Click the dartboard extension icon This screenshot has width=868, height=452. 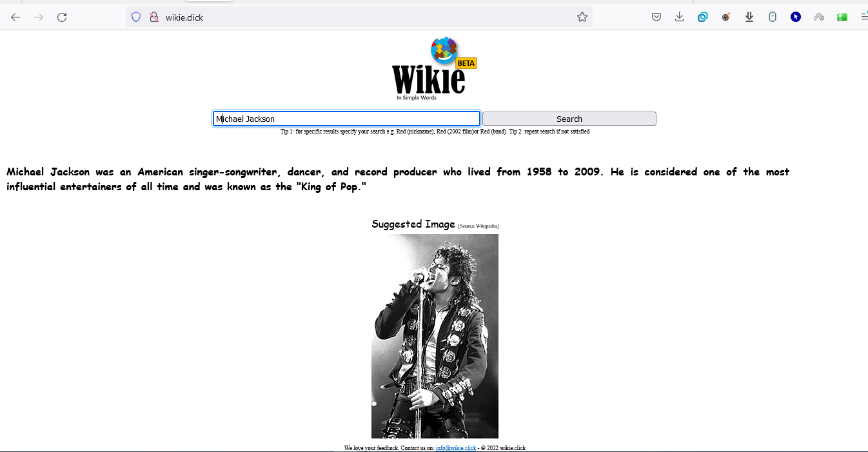[x=726, y=17]
